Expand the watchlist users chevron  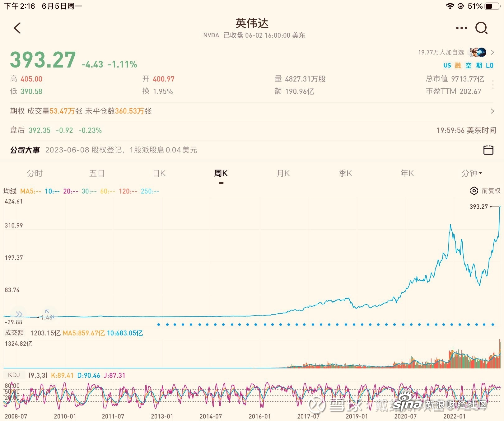tap(492, 52)
